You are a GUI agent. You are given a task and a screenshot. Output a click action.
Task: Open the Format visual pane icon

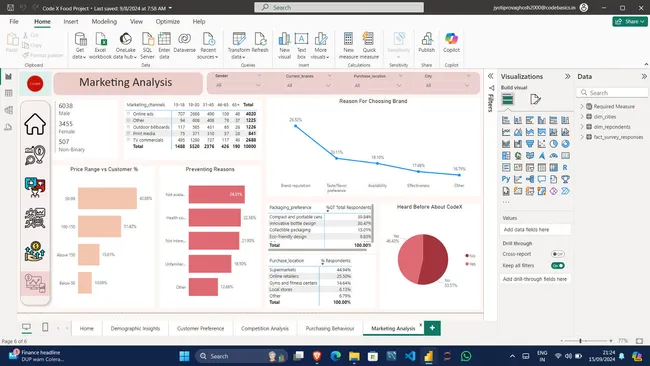tap(535, 99)
